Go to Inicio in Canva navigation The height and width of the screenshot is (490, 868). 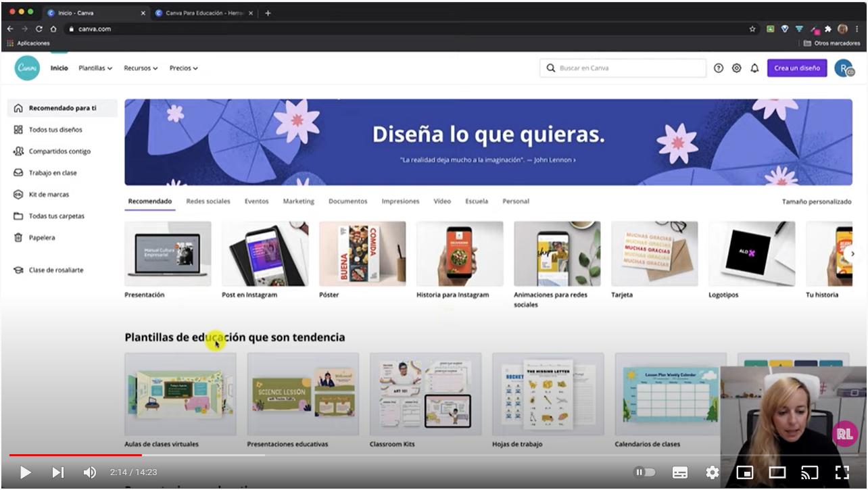[59, 68]
